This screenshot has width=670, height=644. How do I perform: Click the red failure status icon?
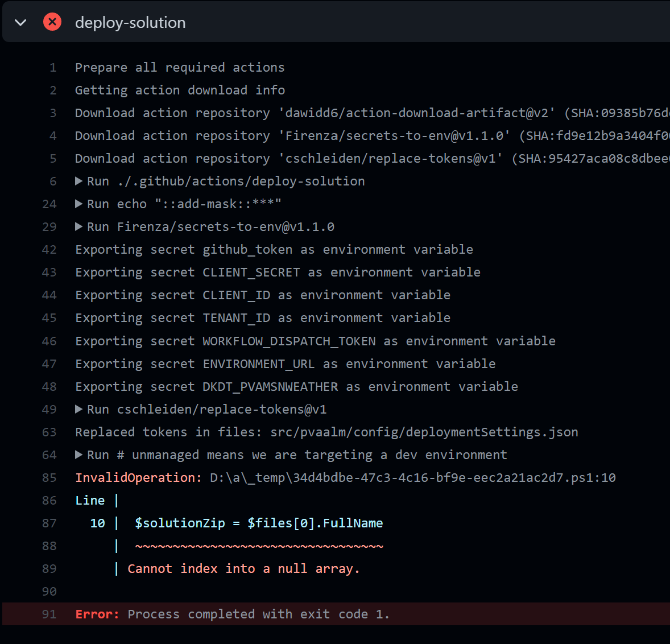[x=52, y=22]
